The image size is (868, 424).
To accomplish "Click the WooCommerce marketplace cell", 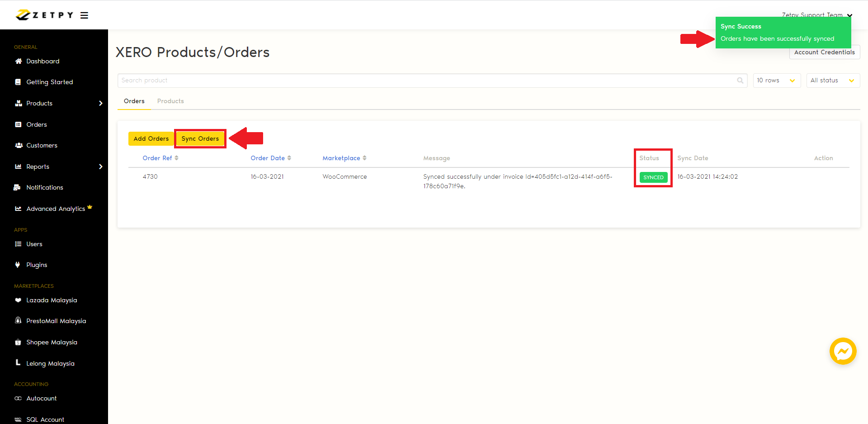I will point(344,176).
